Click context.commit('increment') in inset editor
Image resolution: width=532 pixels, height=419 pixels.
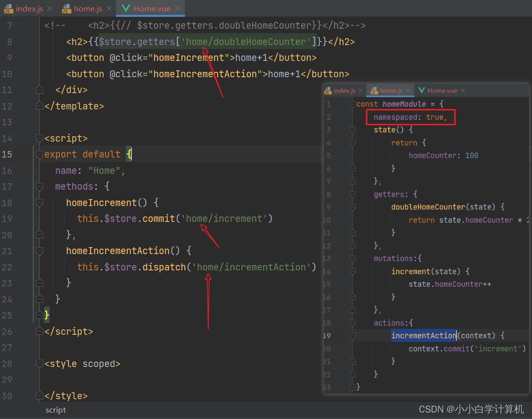[x=467, y=349]
